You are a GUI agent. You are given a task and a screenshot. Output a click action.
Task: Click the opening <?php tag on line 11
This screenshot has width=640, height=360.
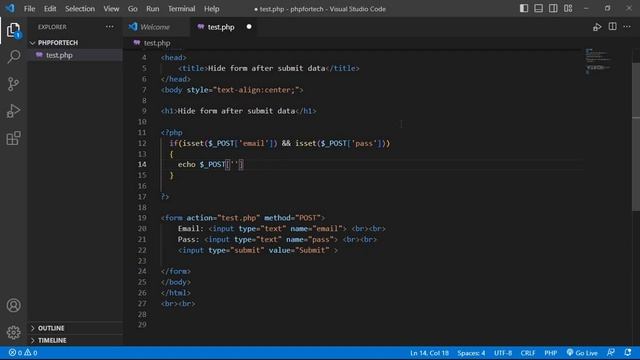pyautogui.click(x=172, y=133)
